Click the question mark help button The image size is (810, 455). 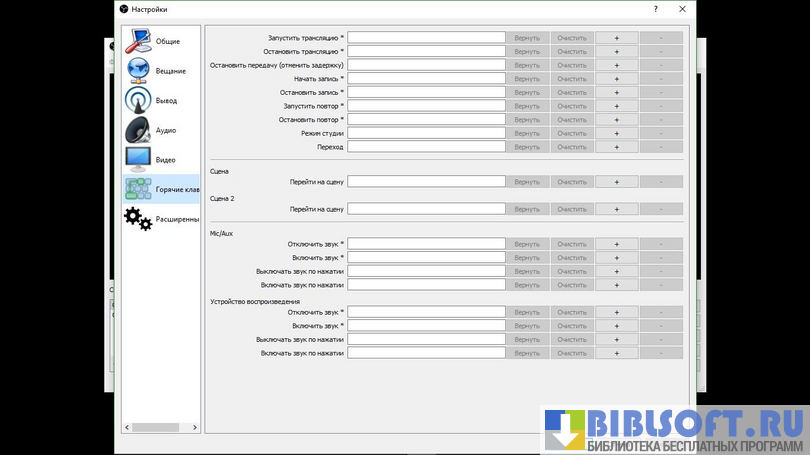[656, 9]
